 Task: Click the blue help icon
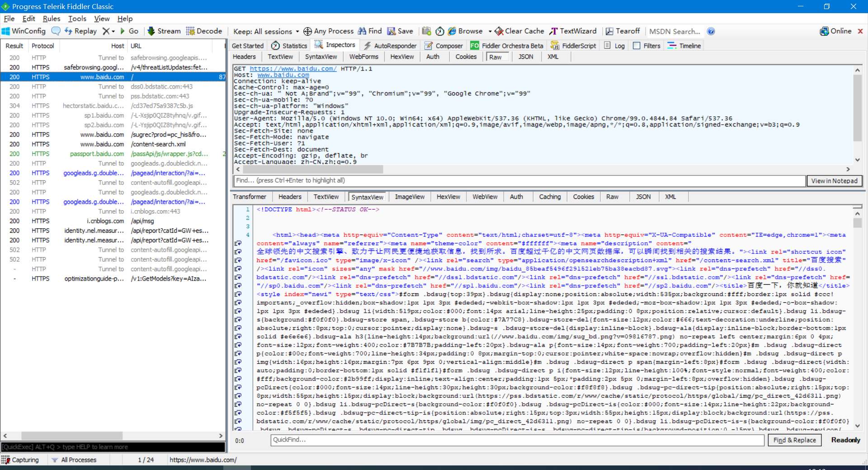(x=711, y=31)
